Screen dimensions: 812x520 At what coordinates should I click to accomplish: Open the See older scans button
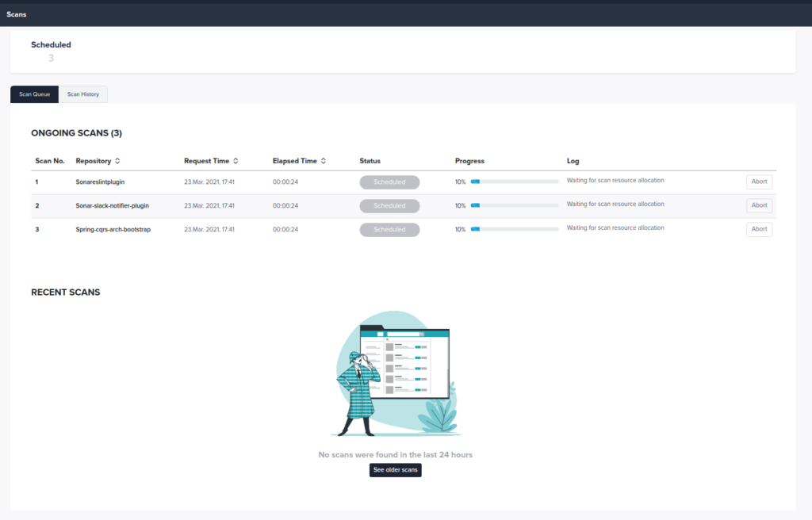[x=395, y=470]
